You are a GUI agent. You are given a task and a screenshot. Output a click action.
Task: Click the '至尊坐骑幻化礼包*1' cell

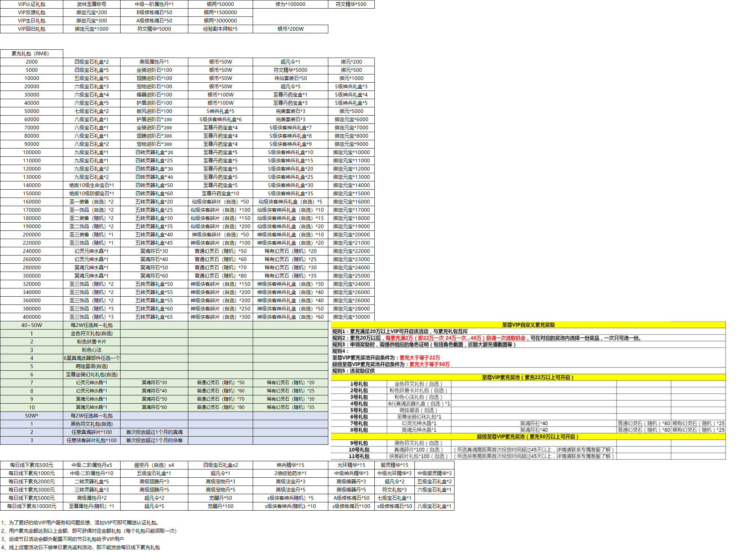point(419,417)
